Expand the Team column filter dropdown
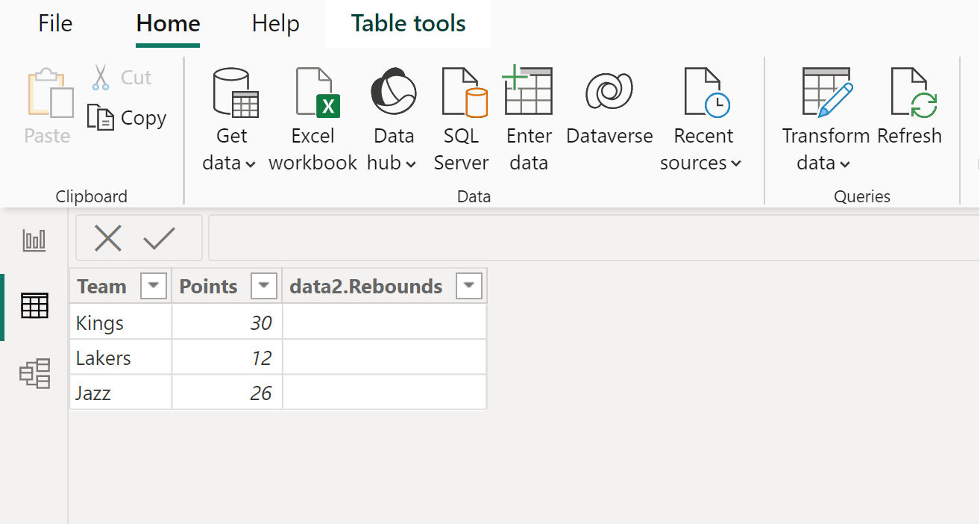This screenshot has width=980, height=524. point(154,286)
